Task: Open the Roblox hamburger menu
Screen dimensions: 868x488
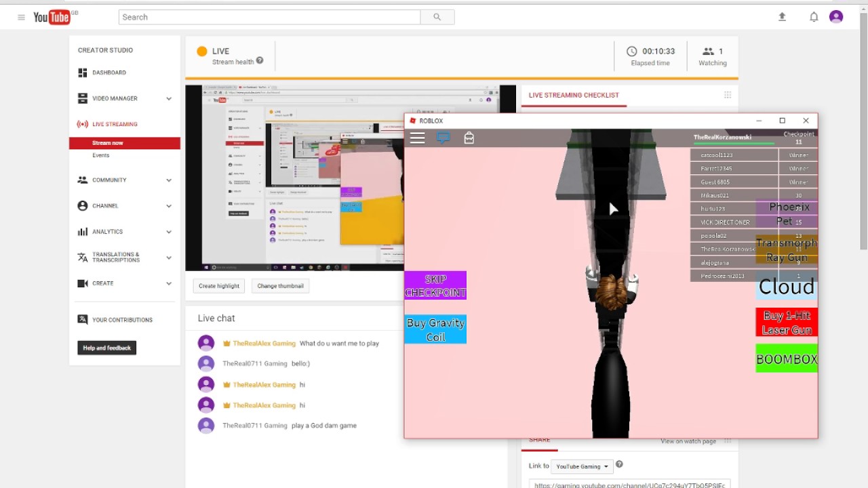Action: tap(417, 138)
